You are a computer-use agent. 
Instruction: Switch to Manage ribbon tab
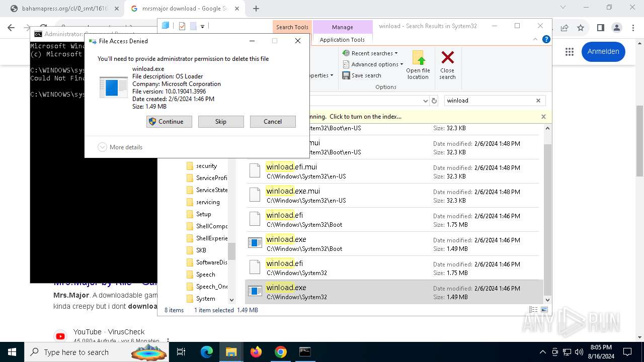342,27
